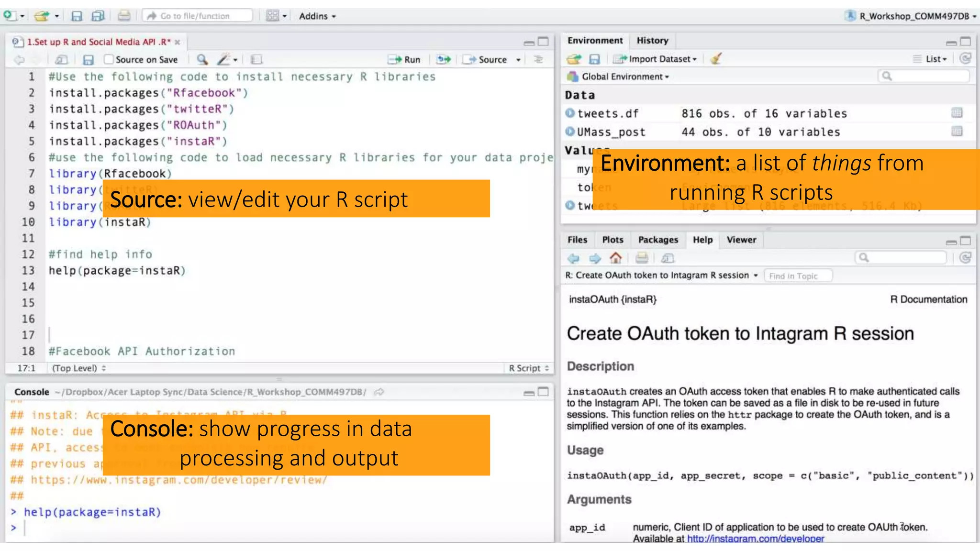
Task: Refresh the help topic
Action: point(966,258)
